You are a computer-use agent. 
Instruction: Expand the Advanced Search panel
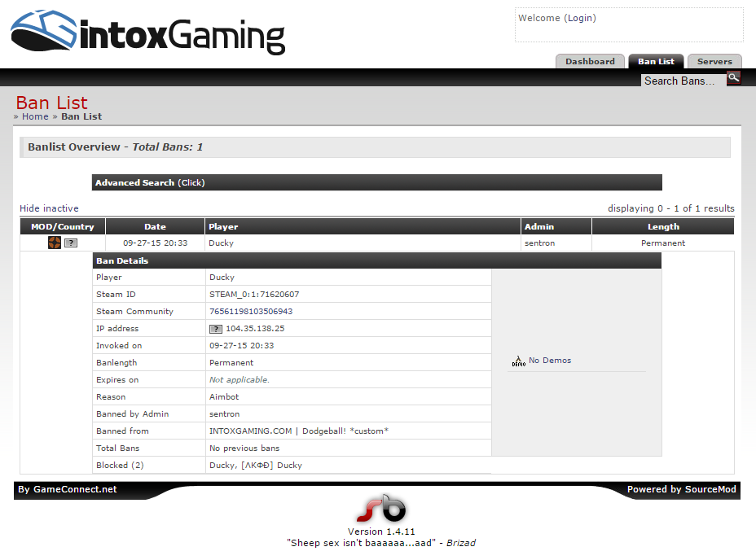point(150,182)
